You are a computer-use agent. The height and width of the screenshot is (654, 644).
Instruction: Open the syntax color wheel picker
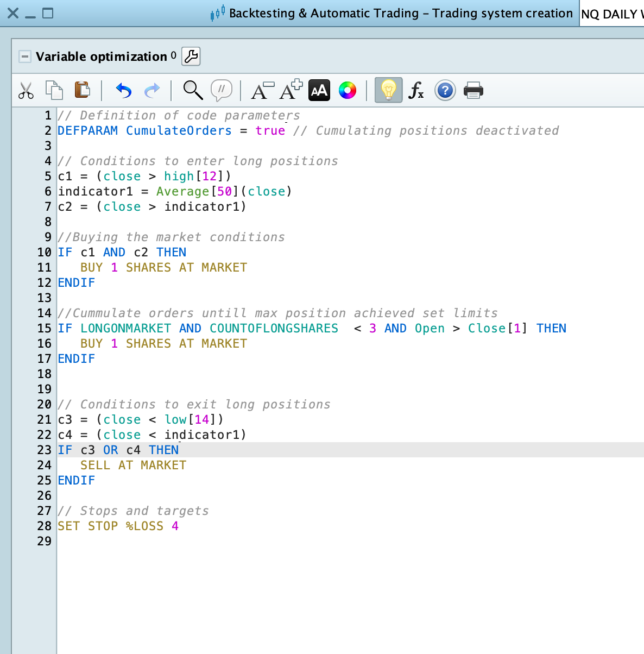pyautogui.click(x=348, y=90)
